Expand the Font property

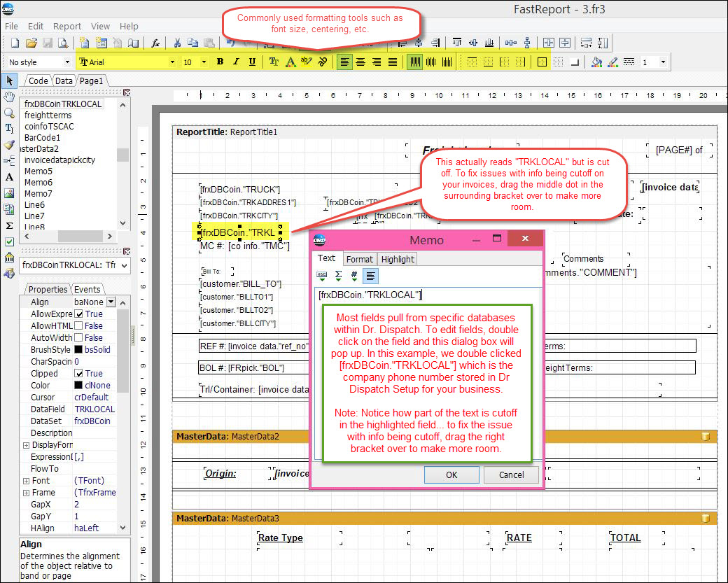[26, 481]
